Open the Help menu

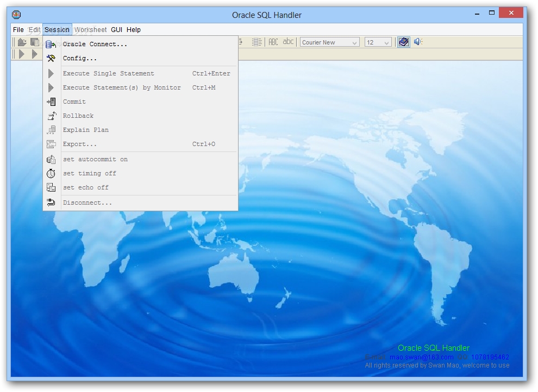(x=134, y=30)
